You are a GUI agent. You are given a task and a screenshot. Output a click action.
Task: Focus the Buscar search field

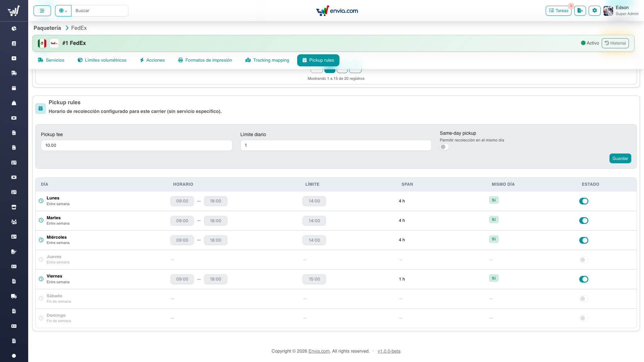pos(100,11)
